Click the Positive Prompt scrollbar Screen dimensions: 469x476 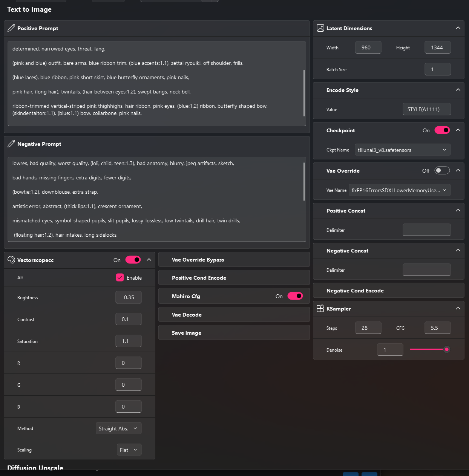click(x=304, y=93)
